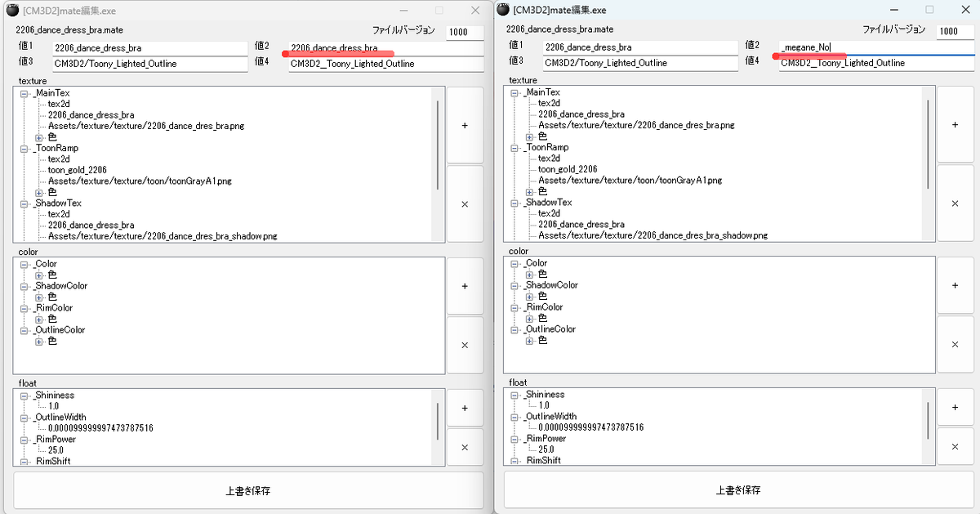This screenshot has width=980, height=514.
Task: Collapse _OutlineColor node in left window
Action: (x=24, y=330)
